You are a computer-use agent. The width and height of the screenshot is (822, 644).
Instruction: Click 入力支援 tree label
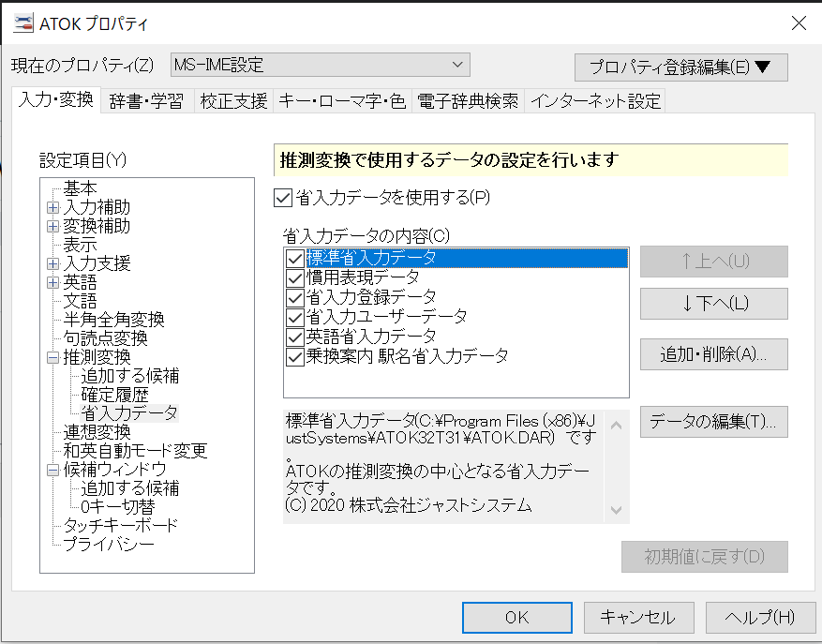[97, 263]
